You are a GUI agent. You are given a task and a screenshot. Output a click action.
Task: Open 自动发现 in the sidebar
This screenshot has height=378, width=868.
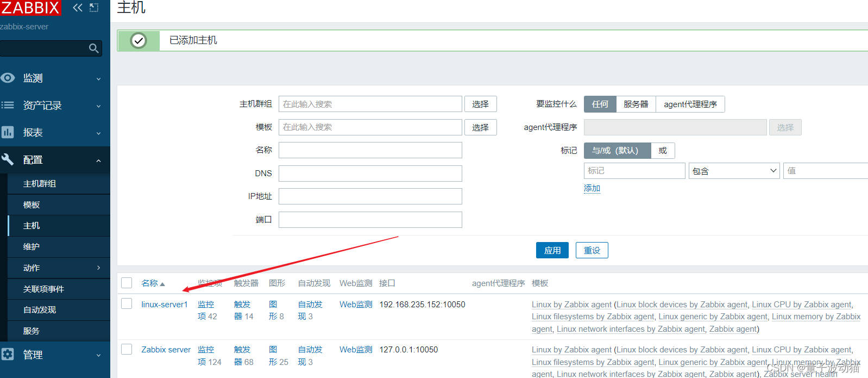tap(40, 309)
